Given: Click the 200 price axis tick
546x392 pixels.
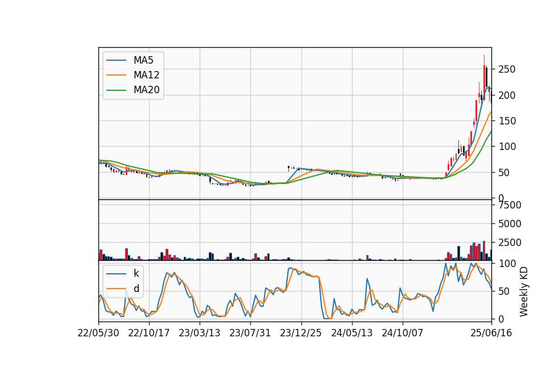Looking at the screenshot, I should coord(507,95).
